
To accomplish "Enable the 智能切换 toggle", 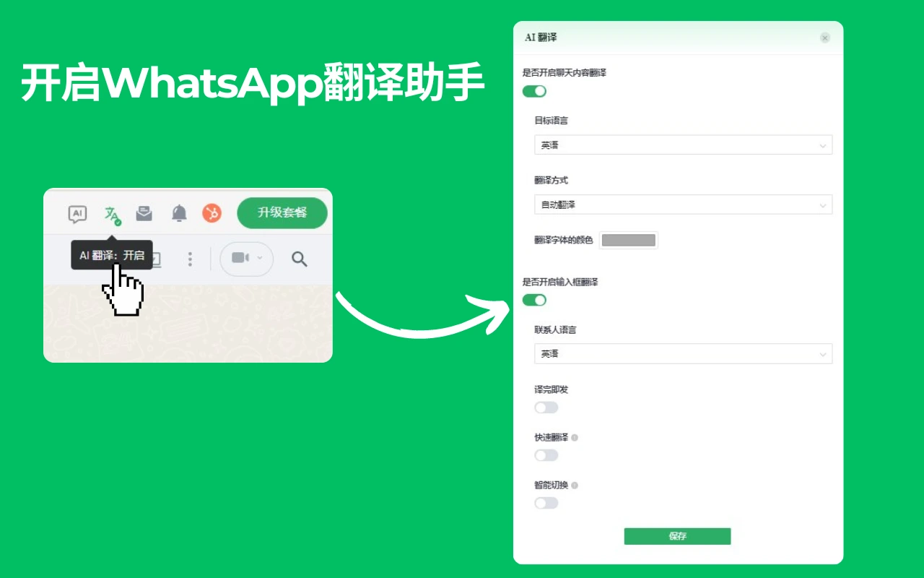I will coord(546,502).
